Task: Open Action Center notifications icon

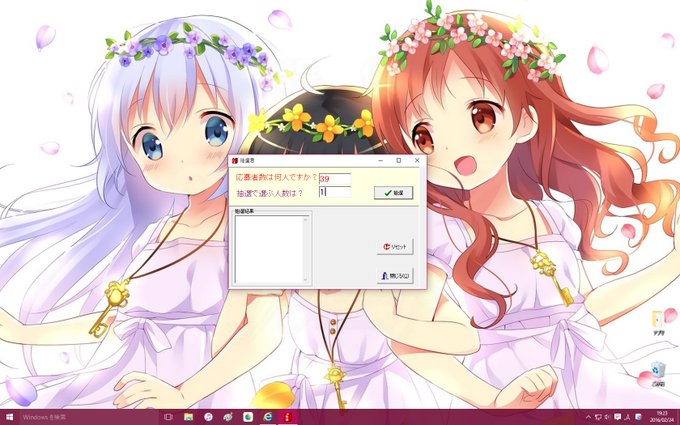Action: (618, 417)
